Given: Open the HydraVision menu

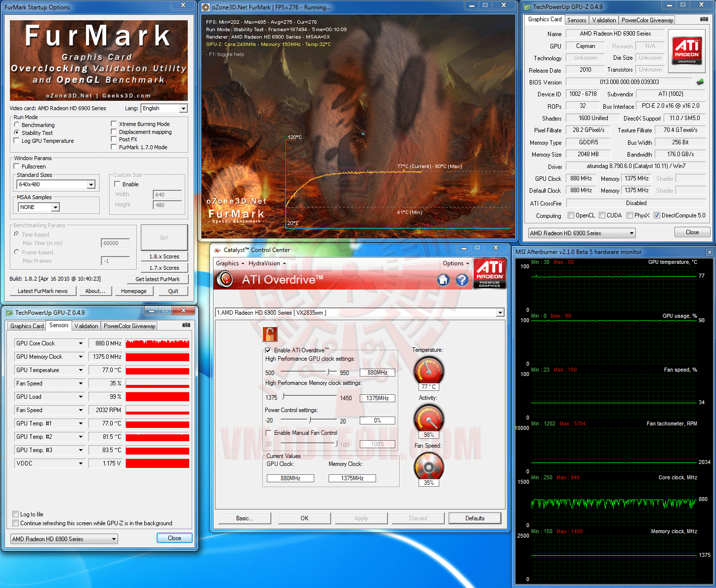Looking at the screenshot, I should [267, 263].
